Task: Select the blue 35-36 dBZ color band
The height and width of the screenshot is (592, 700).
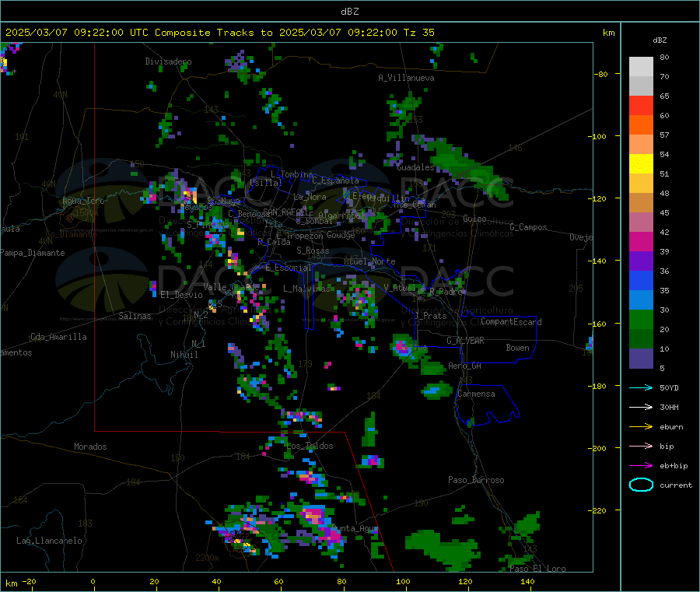Action: click(x=641, y=280)
